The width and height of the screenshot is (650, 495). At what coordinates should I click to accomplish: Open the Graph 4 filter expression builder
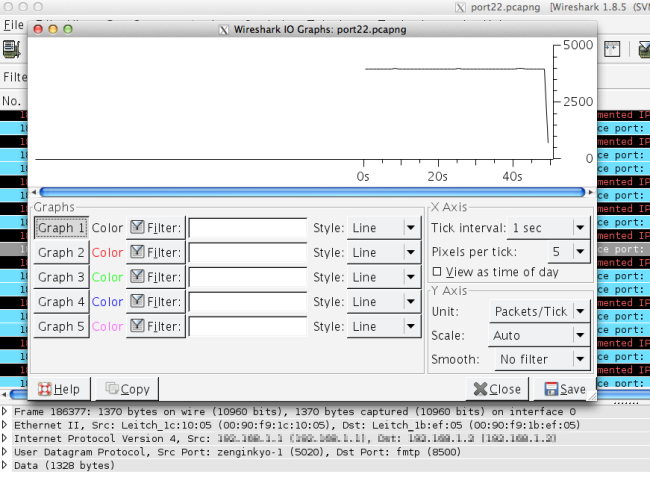(155, 301)
